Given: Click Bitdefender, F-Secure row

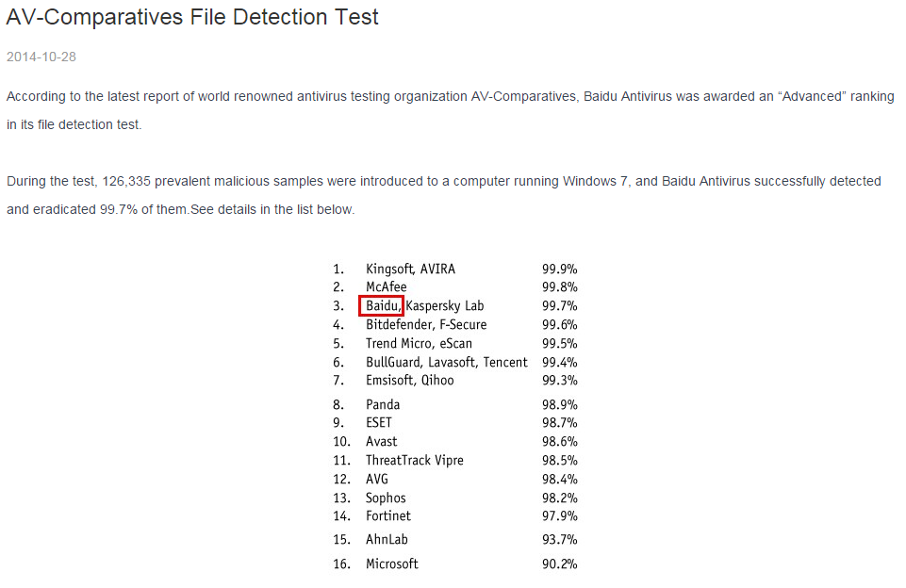Looking at the screenshot, I should click(426, 324).
